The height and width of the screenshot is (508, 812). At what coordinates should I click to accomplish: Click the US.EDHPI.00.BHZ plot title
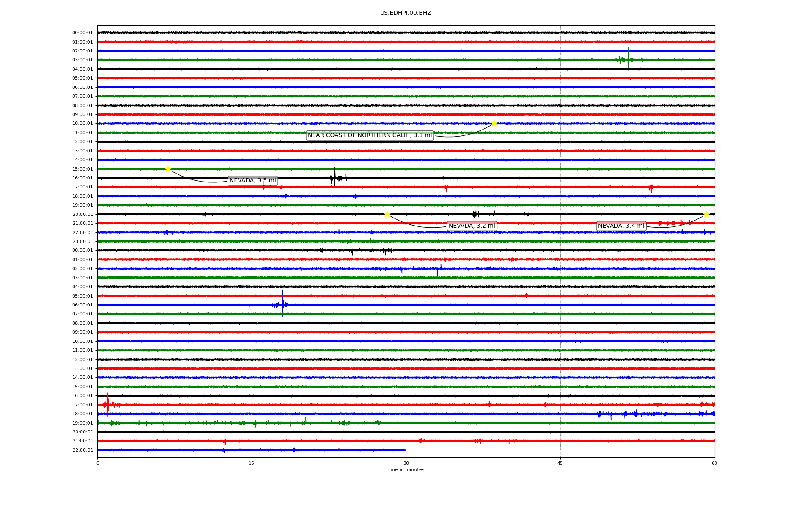coord(406,13)
